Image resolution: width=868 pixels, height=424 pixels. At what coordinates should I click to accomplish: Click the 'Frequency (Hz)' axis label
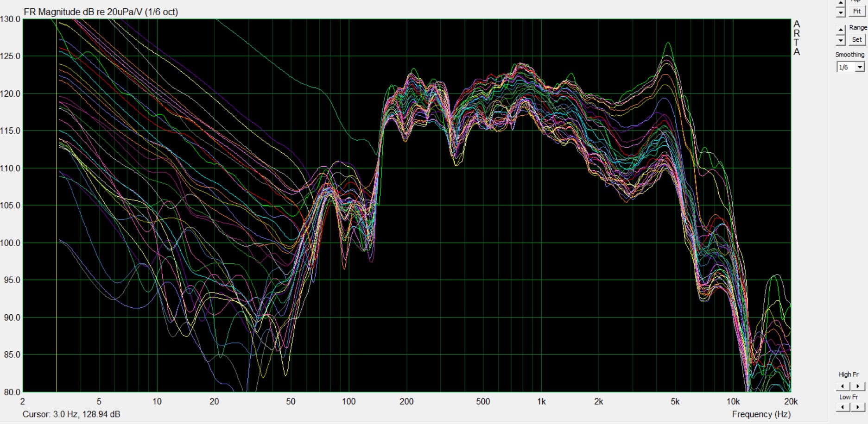coord(761,414)
